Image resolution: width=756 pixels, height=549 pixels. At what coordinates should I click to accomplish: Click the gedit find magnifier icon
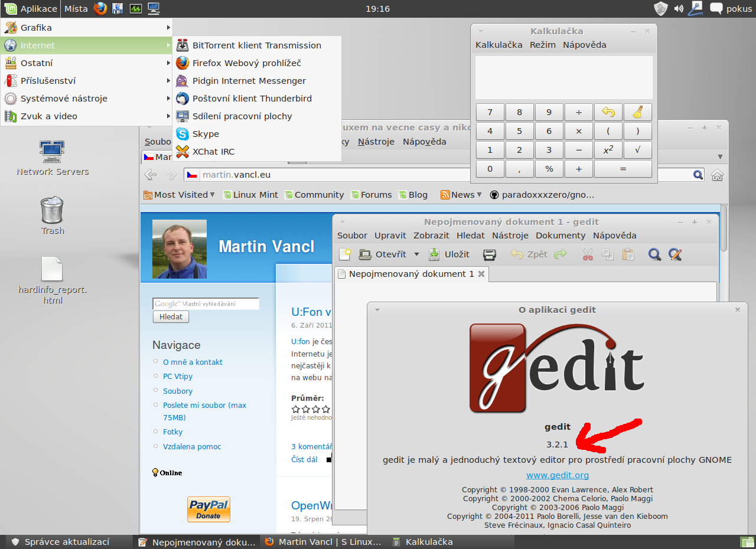[x=654, y=254]
